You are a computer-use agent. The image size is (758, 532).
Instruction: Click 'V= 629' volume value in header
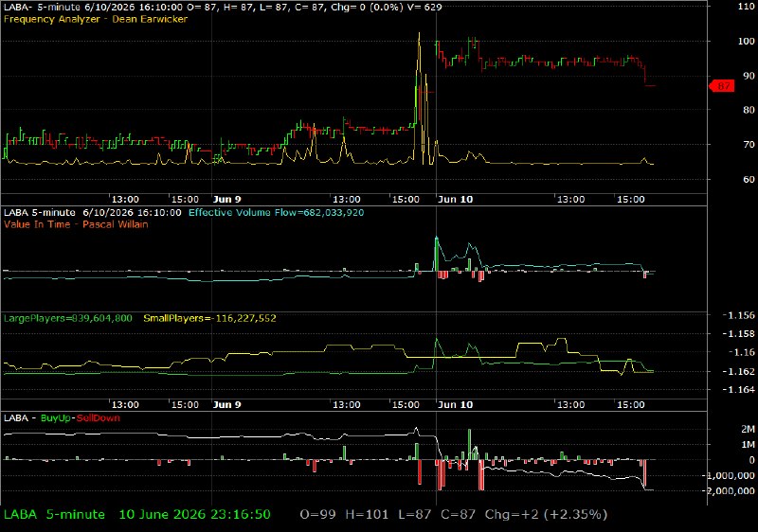[424, 8]
